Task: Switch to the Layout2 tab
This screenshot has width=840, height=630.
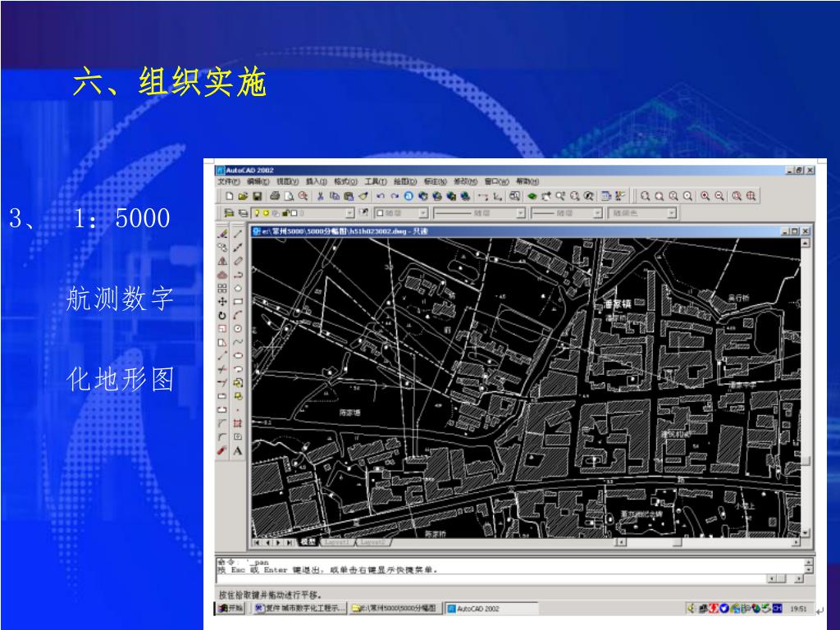Action: (372, 543)
